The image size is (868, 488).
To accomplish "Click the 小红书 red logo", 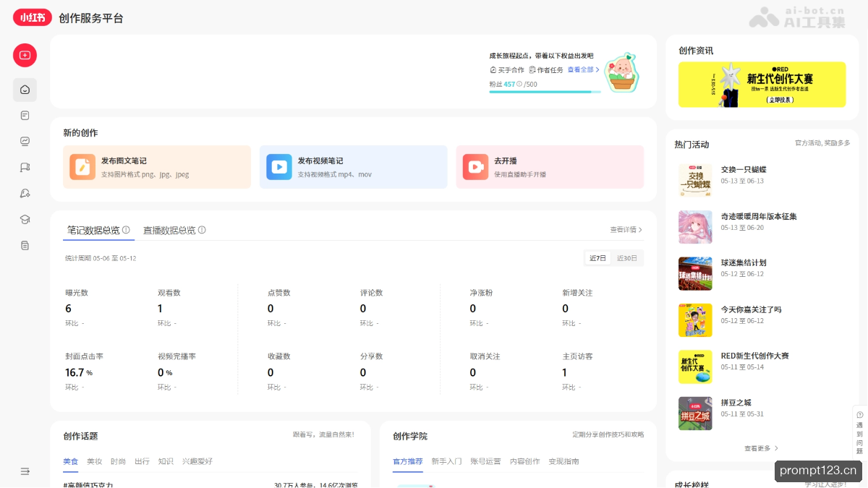I will [x=33, y=17].
